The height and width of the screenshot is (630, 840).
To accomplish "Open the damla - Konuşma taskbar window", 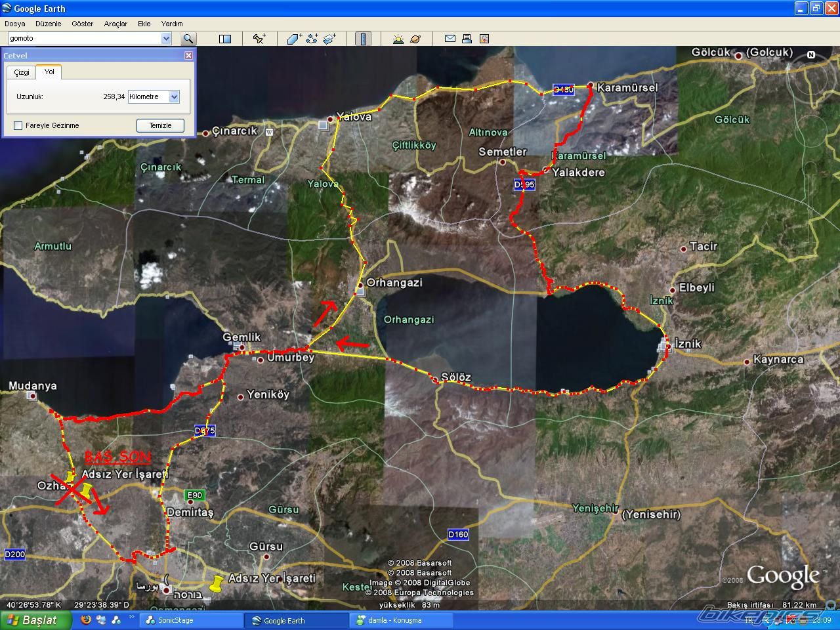I will point(402,620).
